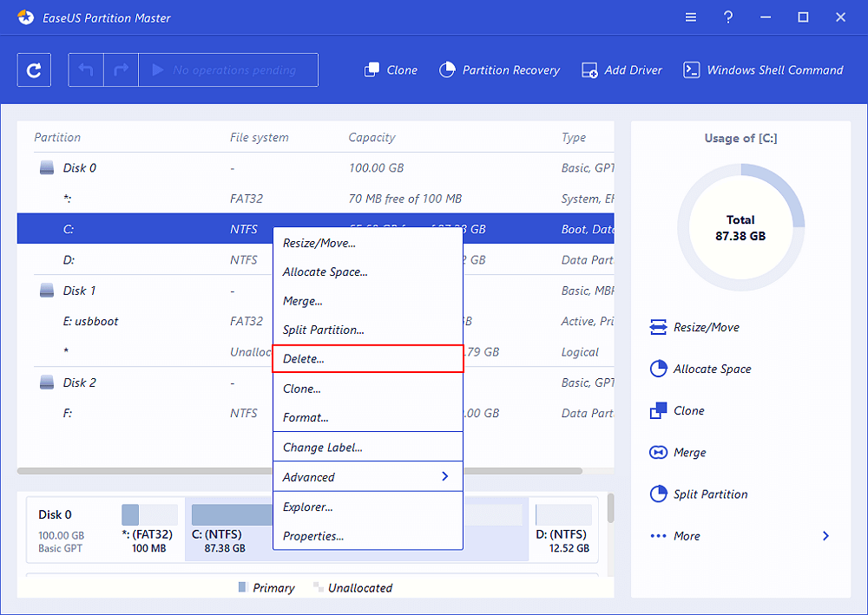Open the Clone tool in top toolbar

pyautogui.click(x=391, y=70)
